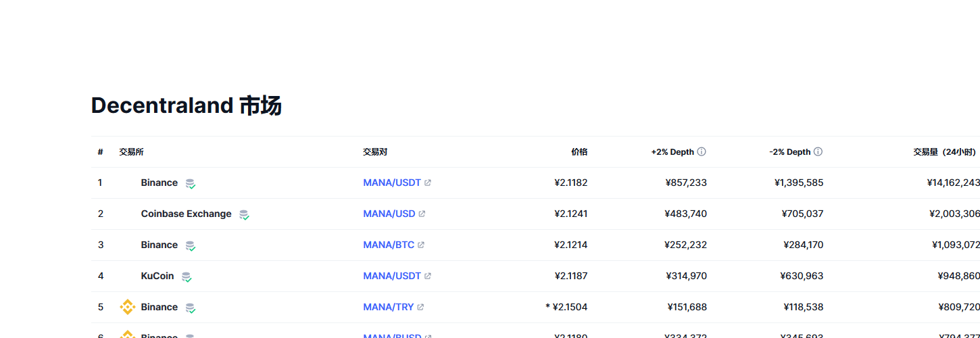Open the MANA/USDT pair on KuCoin

[x=392, y=276]
